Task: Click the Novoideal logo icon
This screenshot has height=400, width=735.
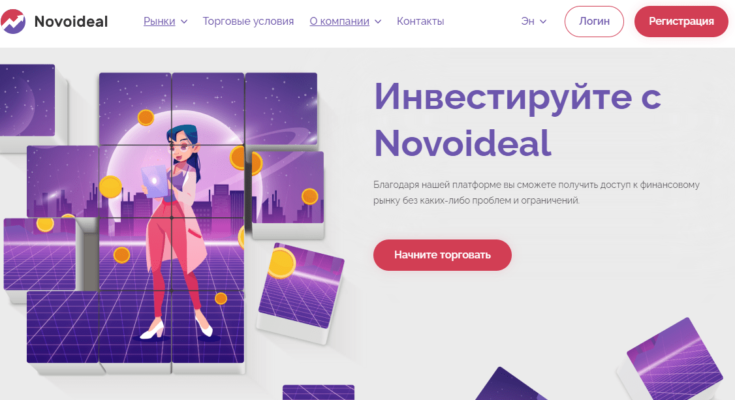Action: coord(13,21)
